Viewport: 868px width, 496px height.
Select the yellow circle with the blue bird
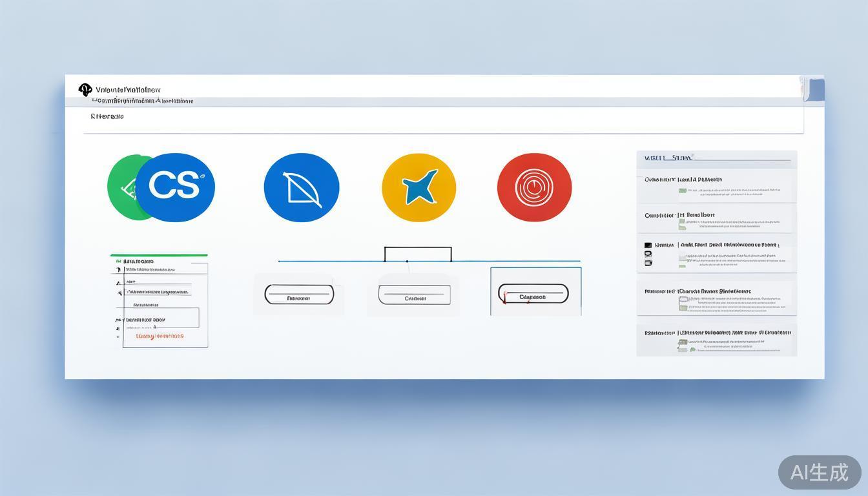[418, 188]
